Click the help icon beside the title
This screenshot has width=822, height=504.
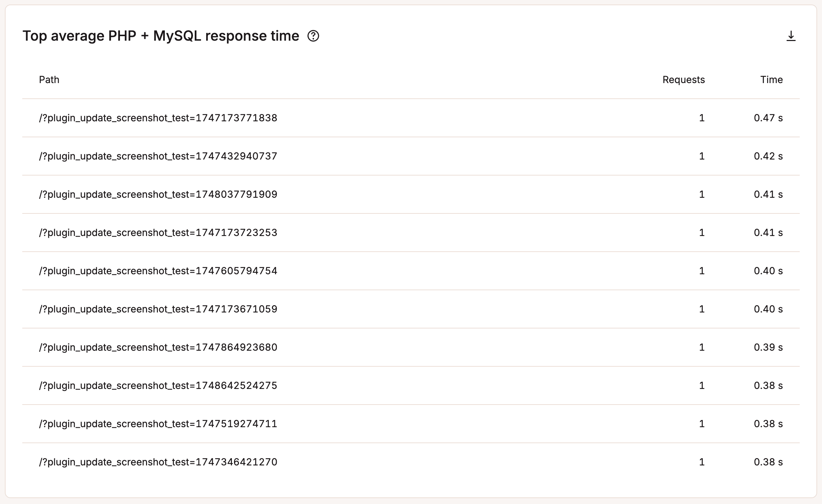[x=313, y=36]
